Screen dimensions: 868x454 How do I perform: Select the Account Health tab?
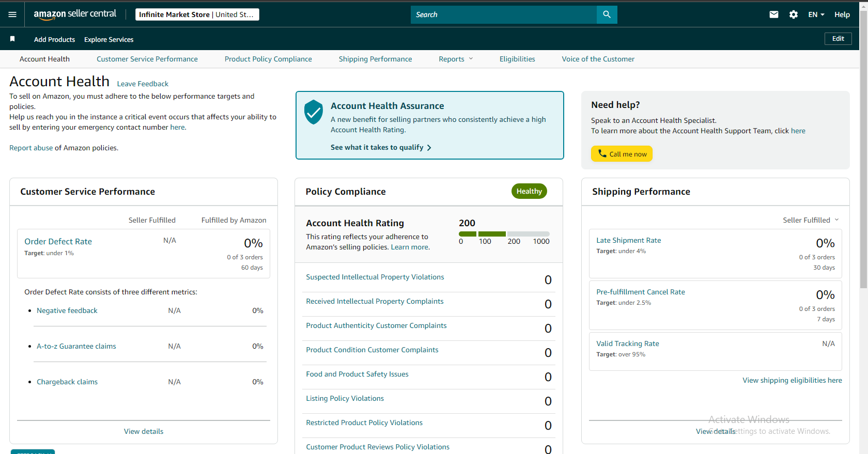pyautogui.click(x=44, y=59)
